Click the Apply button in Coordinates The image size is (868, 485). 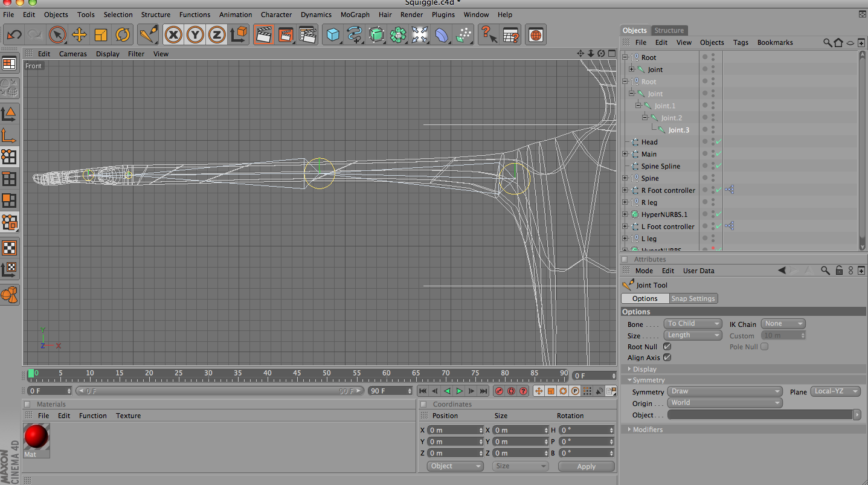[585, 466]
